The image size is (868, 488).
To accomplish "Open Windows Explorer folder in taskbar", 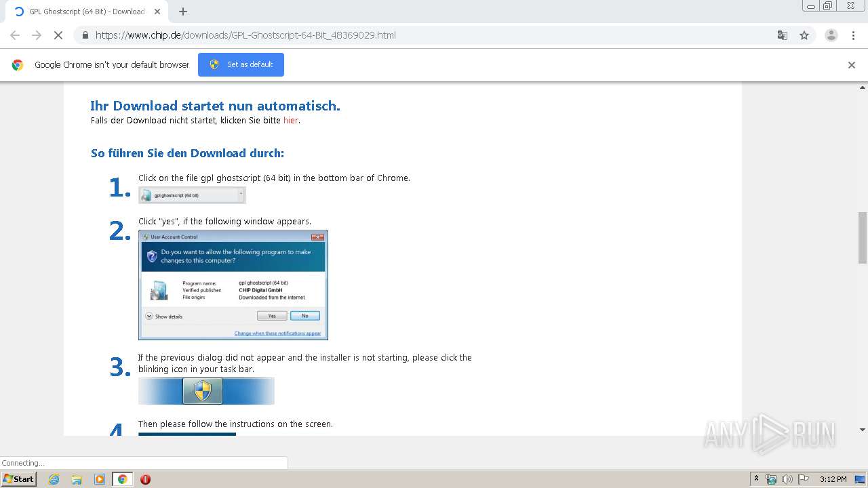I will coord(77,479).
